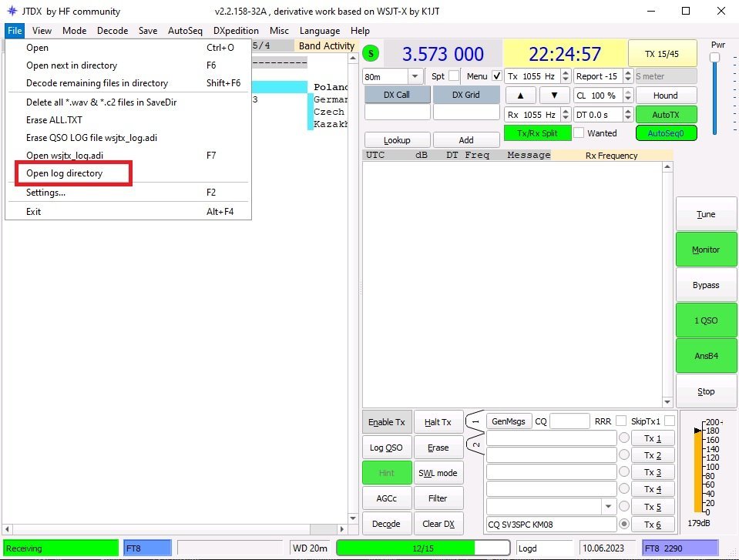This screenshot has width=739, height=560.
Task: Click the down arrow frequency button
Action: [x=554, y=96]
